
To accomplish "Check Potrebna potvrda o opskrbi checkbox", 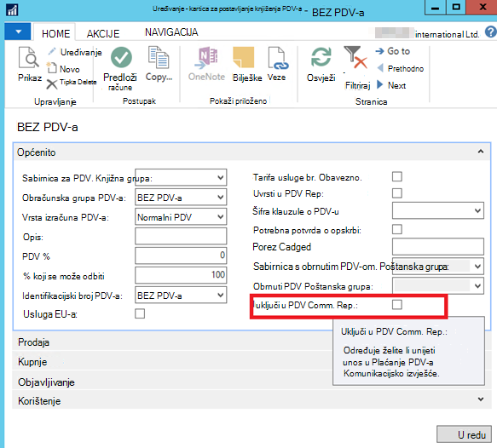I will click(397, 229).
